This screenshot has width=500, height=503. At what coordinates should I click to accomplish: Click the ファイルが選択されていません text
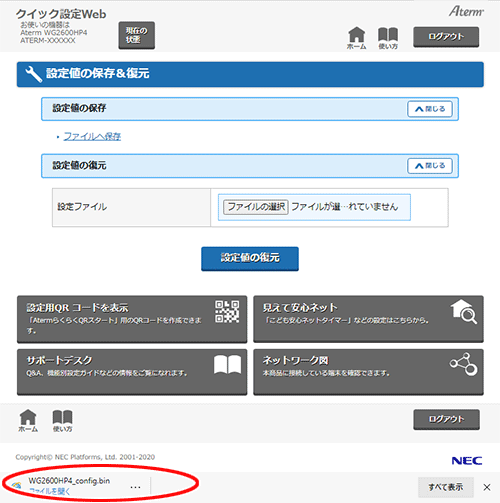pyautogui.click(x=345, y=207)
